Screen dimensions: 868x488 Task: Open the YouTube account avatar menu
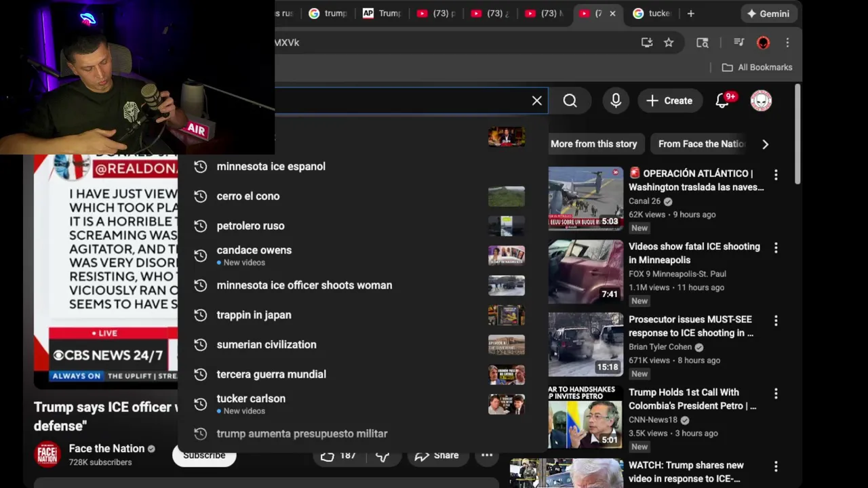coord(761,101)
